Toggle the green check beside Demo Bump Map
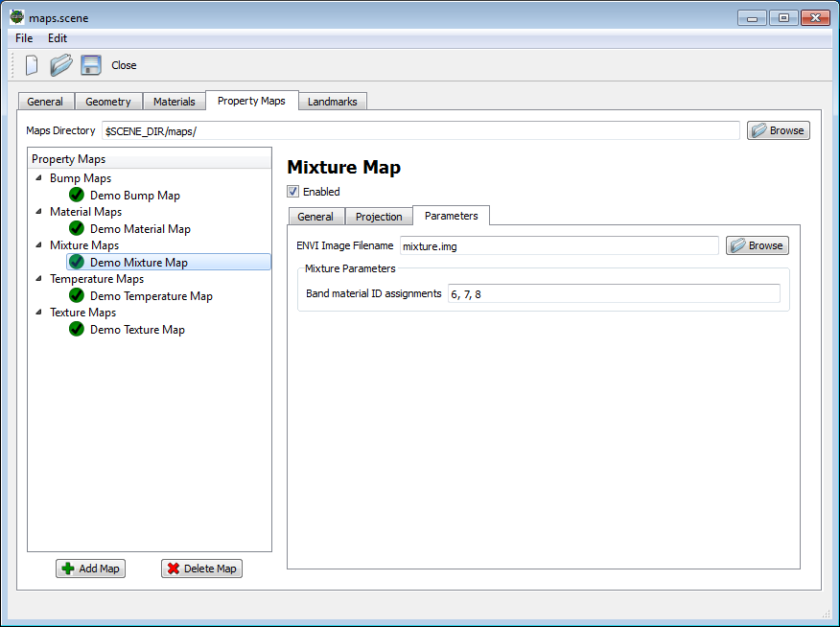Screen dimensions: 840x627 click(76, 195)
